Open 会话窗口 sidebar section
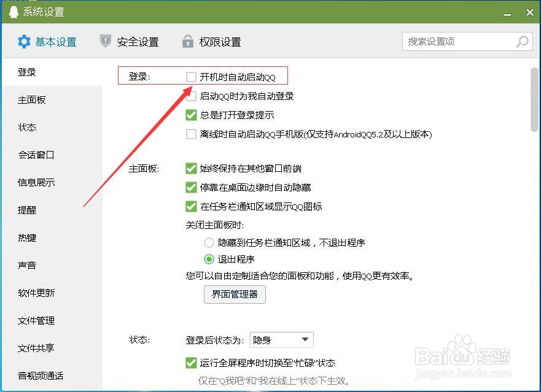Viewport: 541px width, 392px height. 52,155
